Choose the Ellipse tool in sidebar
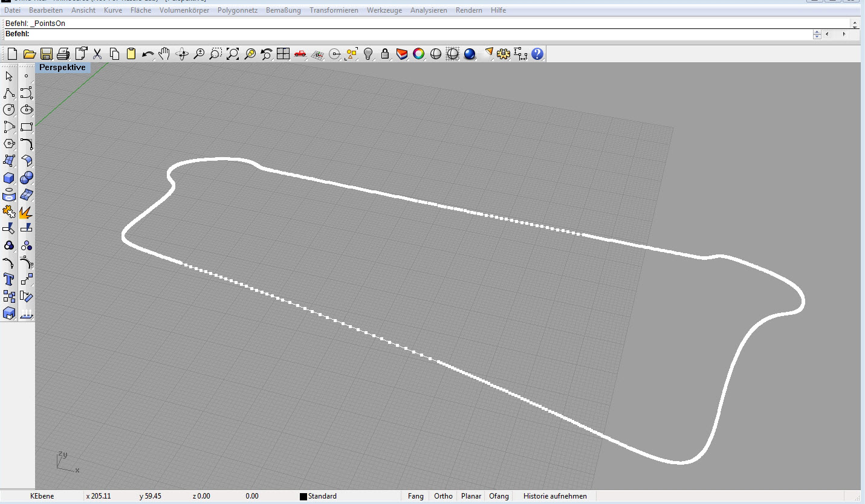 [x=27, y=110]
